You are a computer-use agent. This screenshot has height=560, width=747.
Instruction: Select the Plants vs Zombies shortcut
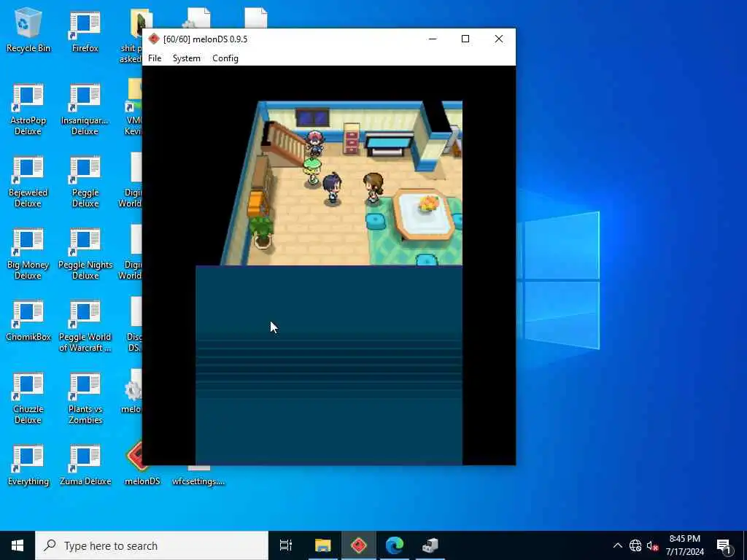click(x=85, y=399)
